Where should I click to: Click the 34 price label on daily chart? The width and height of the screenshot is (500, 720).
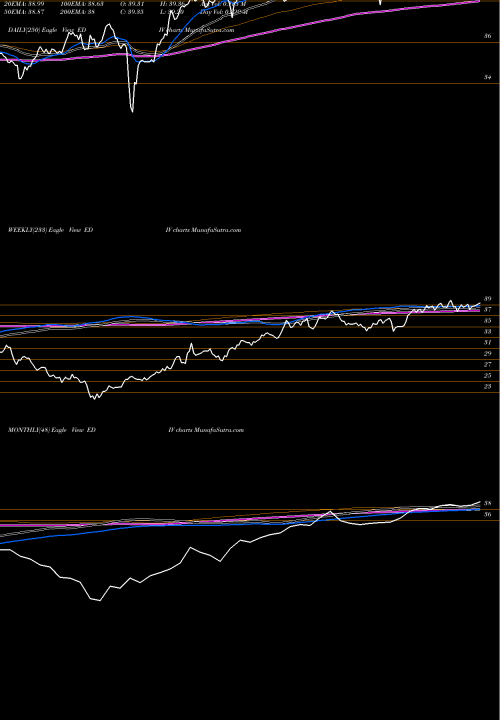(488, 77)
